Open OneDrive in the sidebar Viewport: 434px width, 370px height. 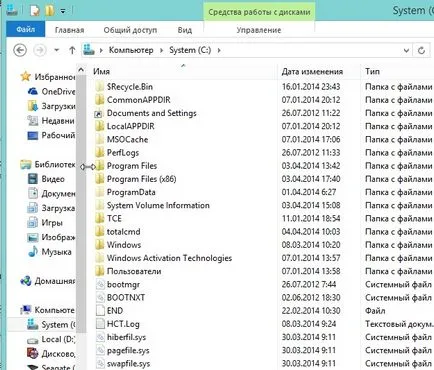52,91
